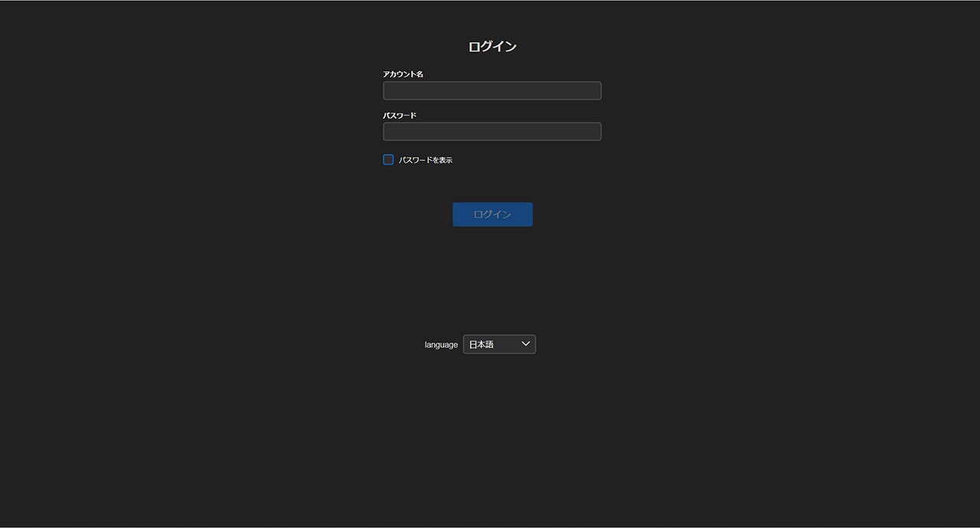Click the "language" label text
The image size is (980, 528).
441,345
